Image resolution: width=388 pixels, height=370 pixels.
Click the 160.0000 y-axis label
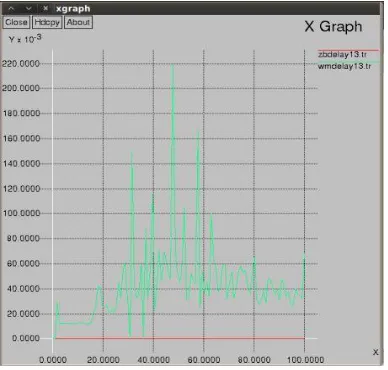[x=21, y=138]
